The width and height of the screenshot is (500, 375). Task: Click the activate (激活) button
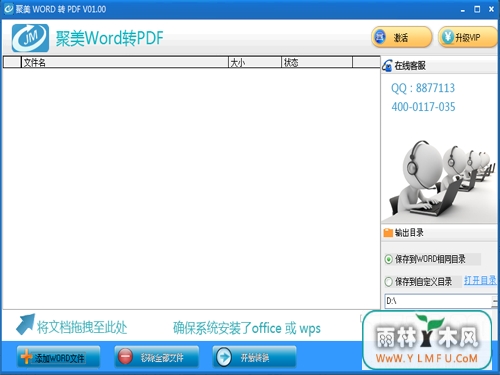coord(401,37)
